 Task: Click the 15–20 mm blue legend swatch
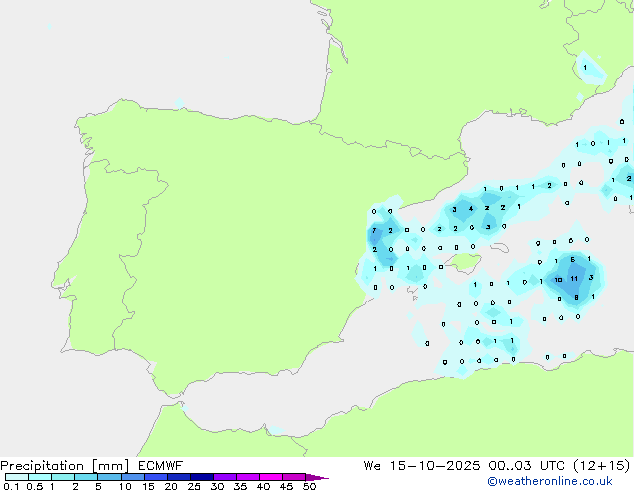tap(156, 477)
